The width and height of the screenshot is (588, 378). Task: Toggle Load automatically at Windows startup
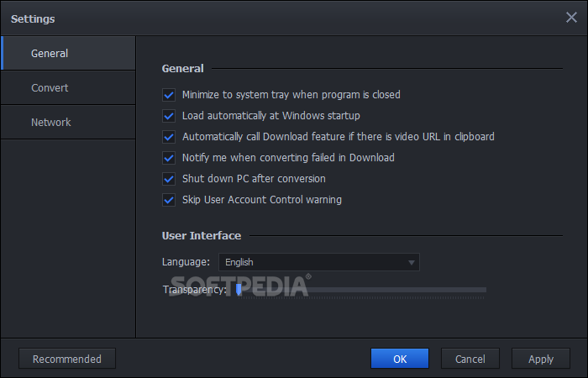coord(169,116)
